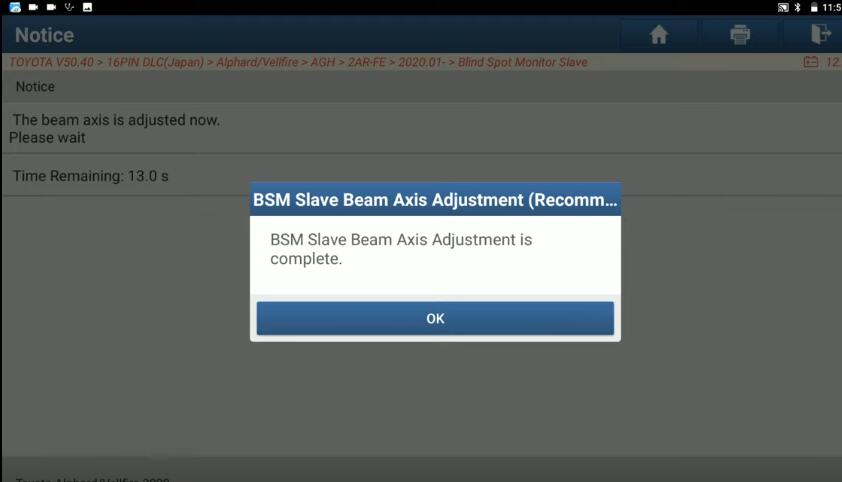This screenshot has height=482, width=842.
Task: Tap the clock in status bar
Action: coord(832,8)
